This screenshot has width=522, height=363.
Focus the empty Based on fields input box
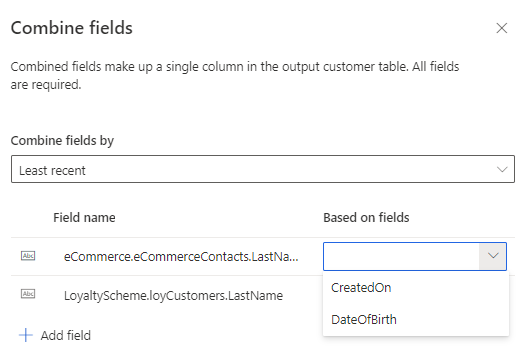401,256
